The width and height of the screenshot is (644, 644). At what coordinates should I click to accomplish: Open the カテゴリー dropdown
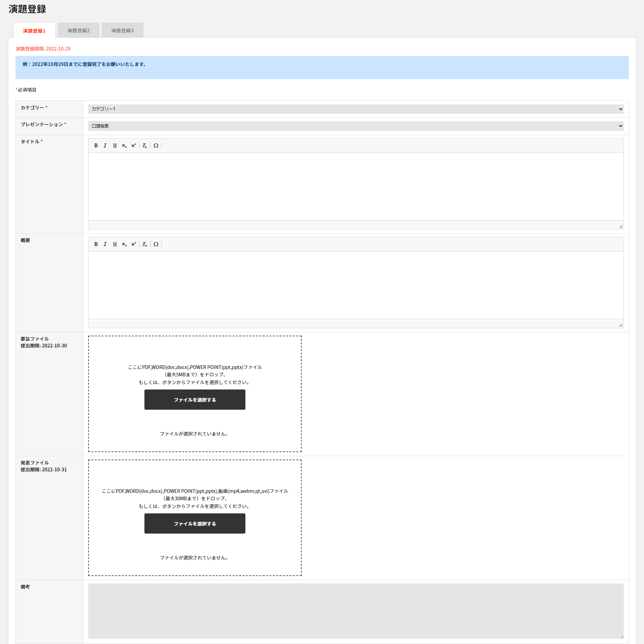tap(355, 109)
